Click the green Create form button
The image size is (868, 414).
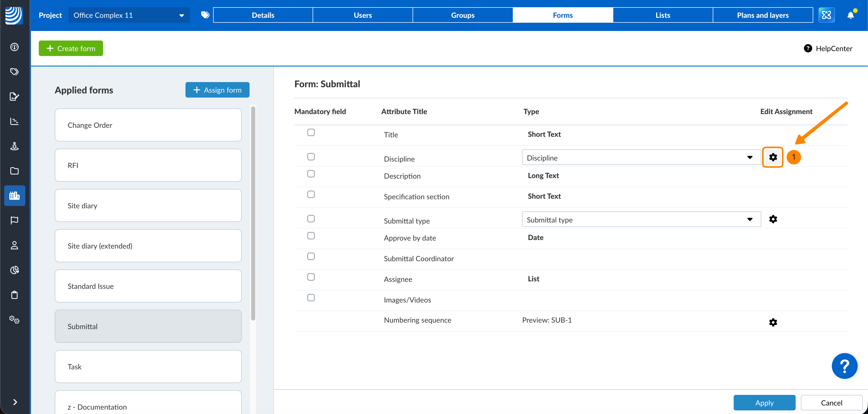71,49
